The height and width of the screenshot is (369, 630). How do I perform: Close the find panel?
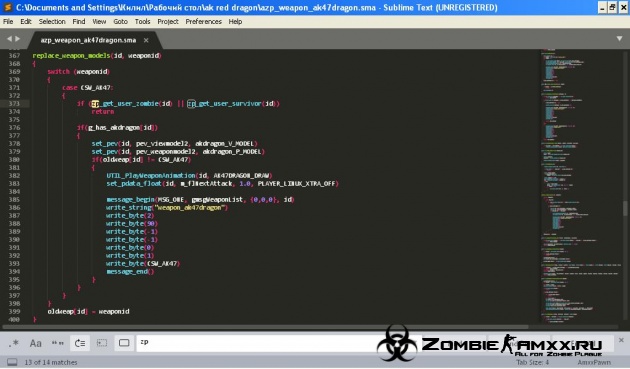pyautogui.click(x=621, y=340)
